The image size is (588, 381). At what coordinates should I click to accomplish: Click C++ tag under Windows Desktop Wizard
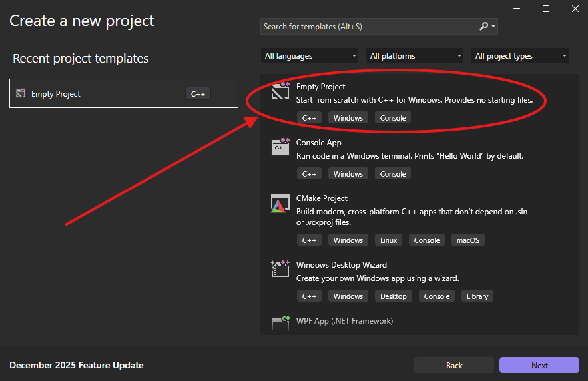310,296
